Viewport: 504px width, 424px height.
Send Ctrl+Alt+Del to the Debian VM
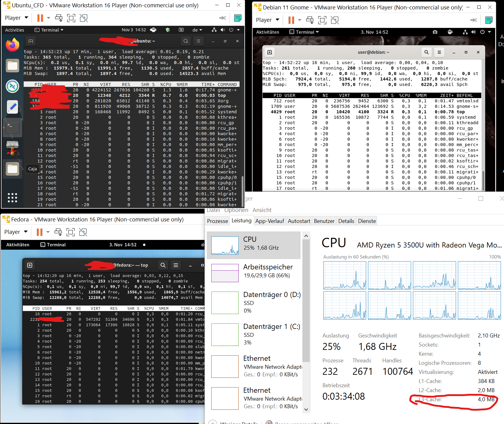coord(310,20)
